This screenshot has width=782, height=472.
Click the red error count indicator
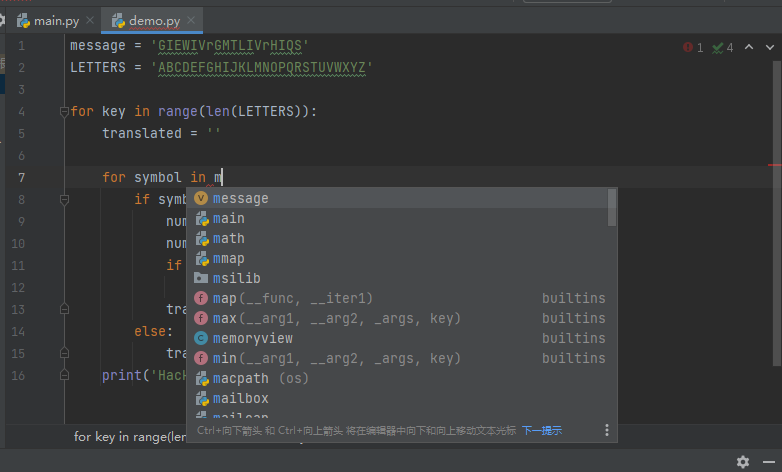click(693, 47)
